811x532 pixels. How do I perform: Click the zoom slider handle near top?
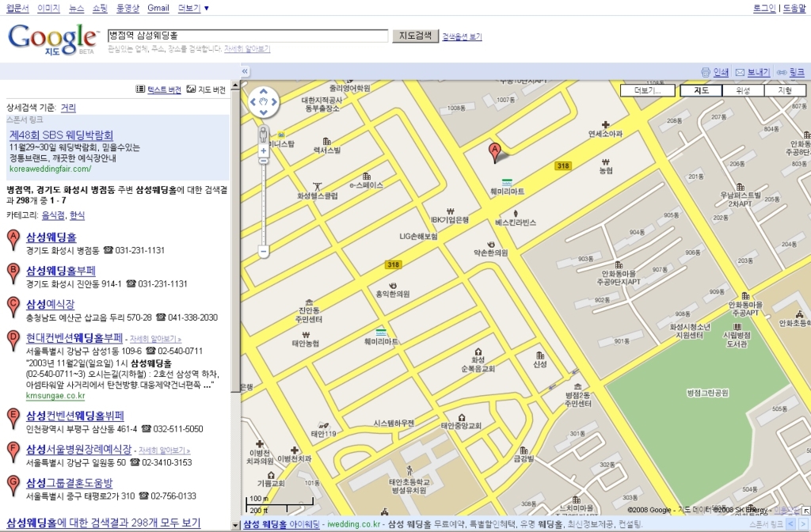click(263, 161)
